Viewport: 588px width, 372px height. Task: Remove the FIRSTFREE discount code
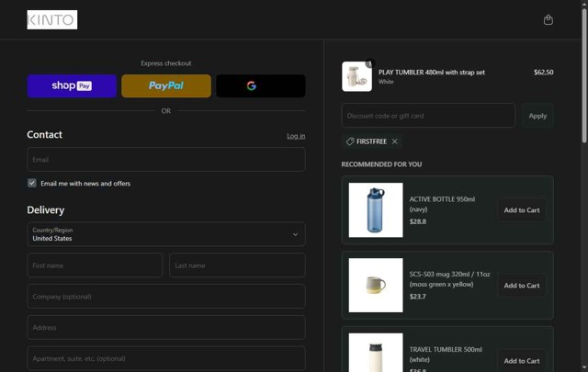click(394, 141)
